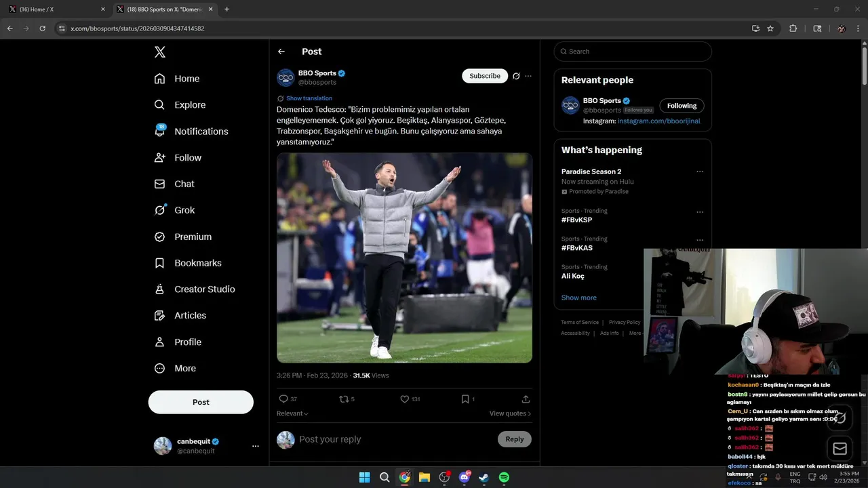Open the Ali Koç trend

tap(573, 276)
